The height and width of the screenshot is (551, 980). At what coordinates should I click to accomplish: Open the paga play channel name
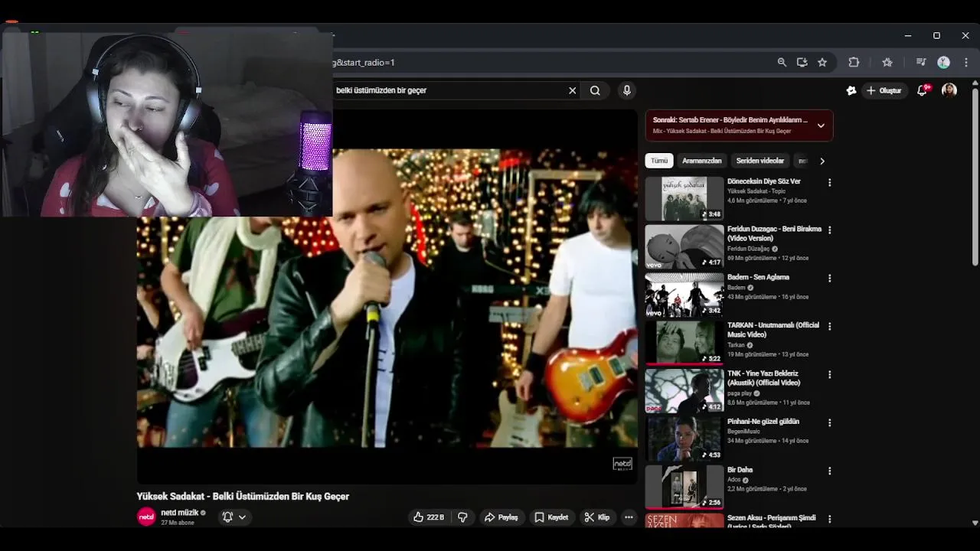(x=740, y=393)
